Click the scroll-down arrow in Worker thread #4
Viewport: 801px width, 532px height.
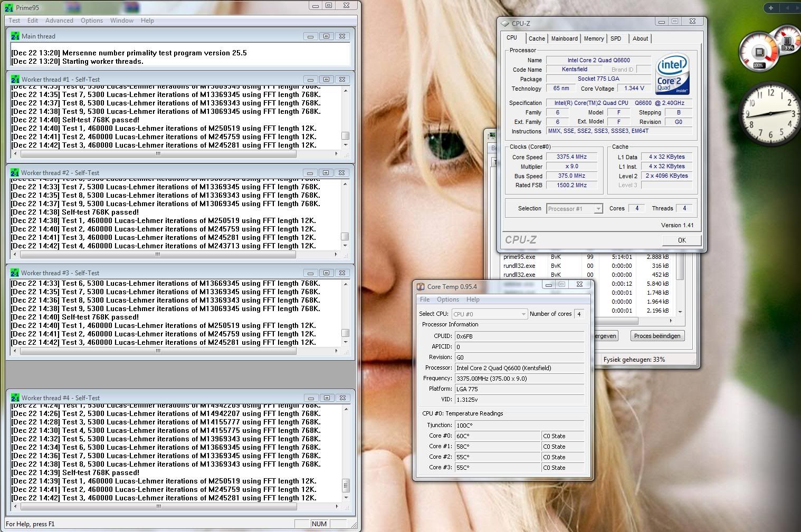[346, 498]
